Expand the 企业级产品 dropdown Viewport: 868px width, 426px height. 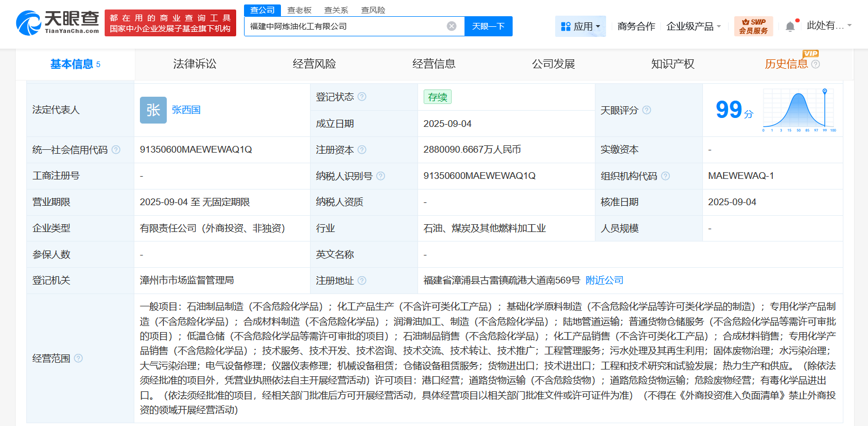693,26
